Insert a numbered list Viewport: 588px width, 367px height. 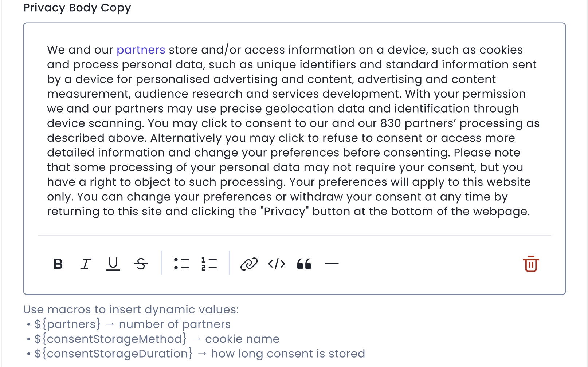pos(209,264)
